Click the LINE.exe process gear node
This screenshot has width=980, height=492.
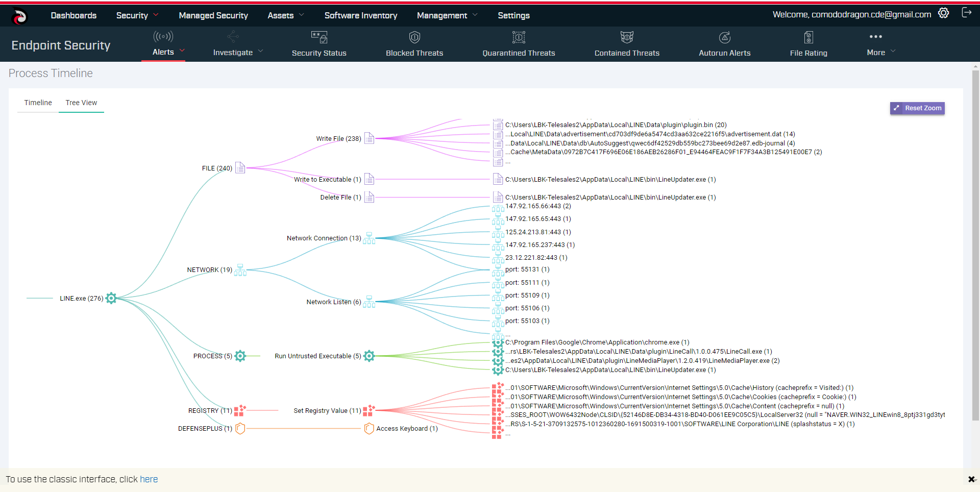(x=111, y=298)
